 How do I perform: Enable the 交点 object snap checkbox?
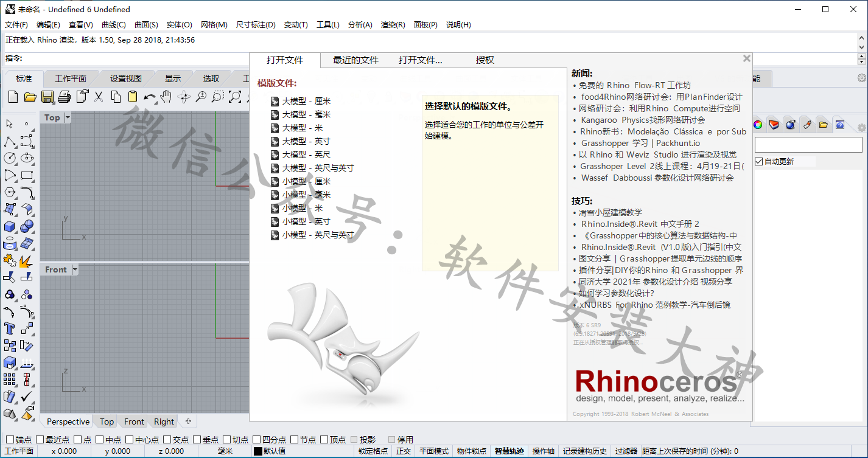(167, 440)
